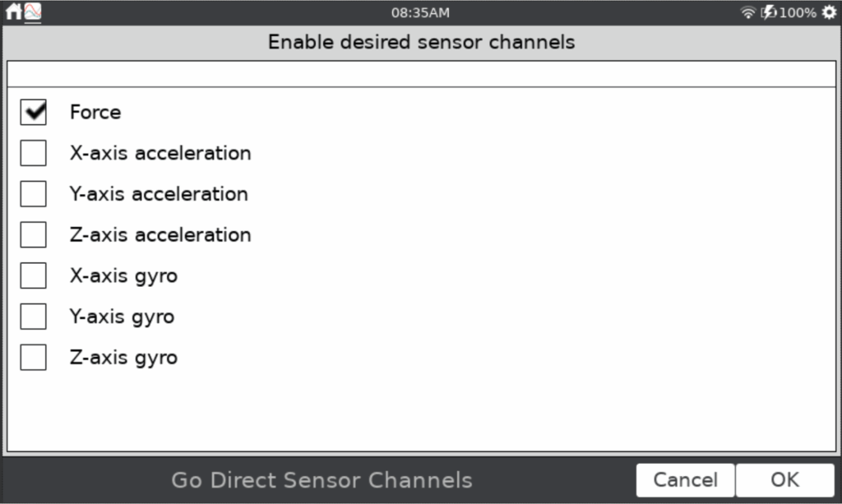The width and height of the screenshot is (842, 504).
Task: Open the graph app icon beside Home
Action: [33, 12]
